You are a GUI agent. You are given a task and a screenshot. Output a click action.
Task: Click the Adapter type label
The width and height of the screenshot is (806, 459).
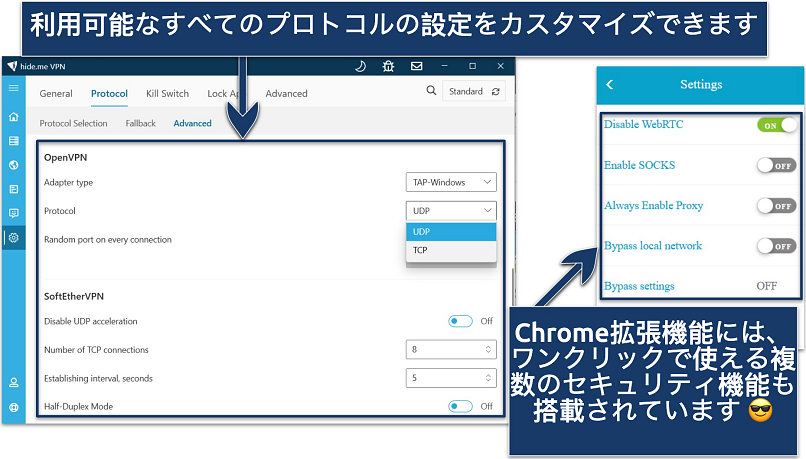point(68,182)
